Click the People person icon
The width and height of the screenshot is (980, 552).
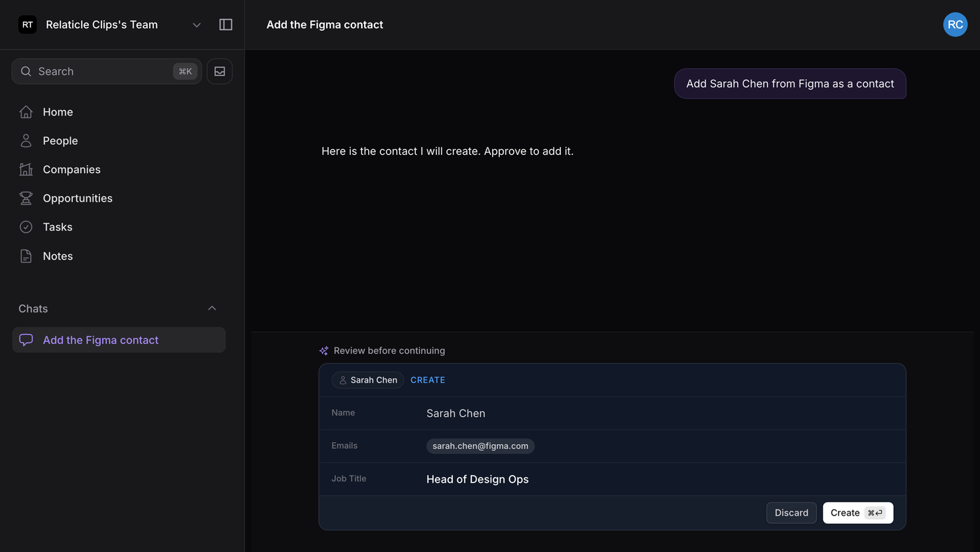[x=26, y=141]
